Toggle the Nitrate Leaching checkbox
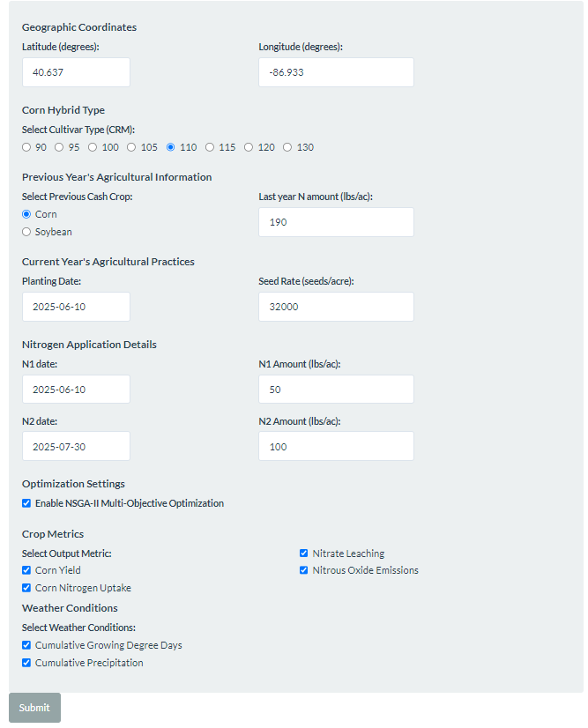 click(304, 553)
